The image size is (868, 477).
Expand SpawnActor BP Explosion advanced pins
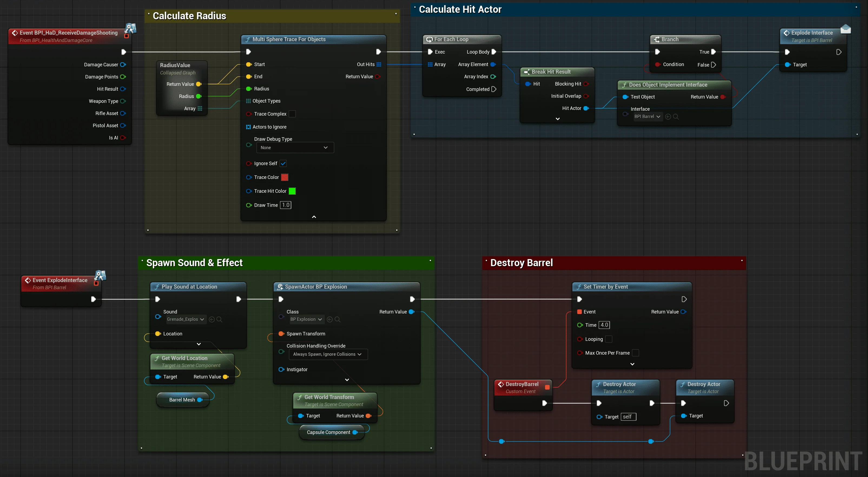click(347, 380)
